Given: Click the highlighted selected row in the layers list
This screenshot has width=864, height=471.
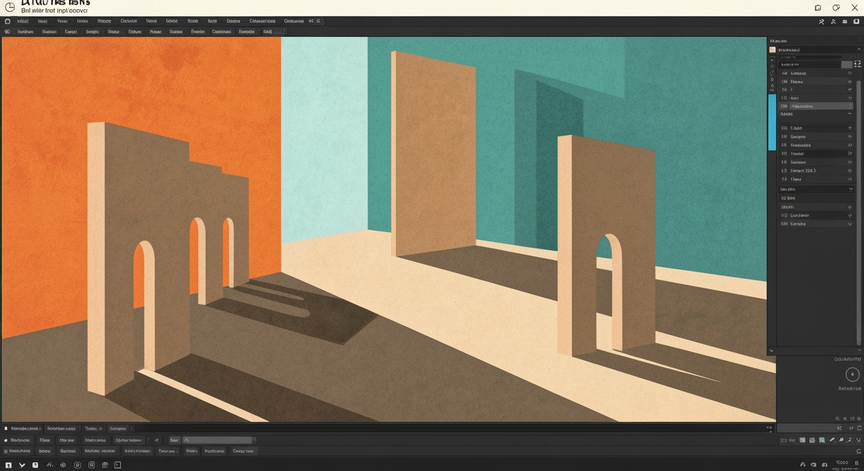Looking at the screenshot, I should click(x=816, y=106).
